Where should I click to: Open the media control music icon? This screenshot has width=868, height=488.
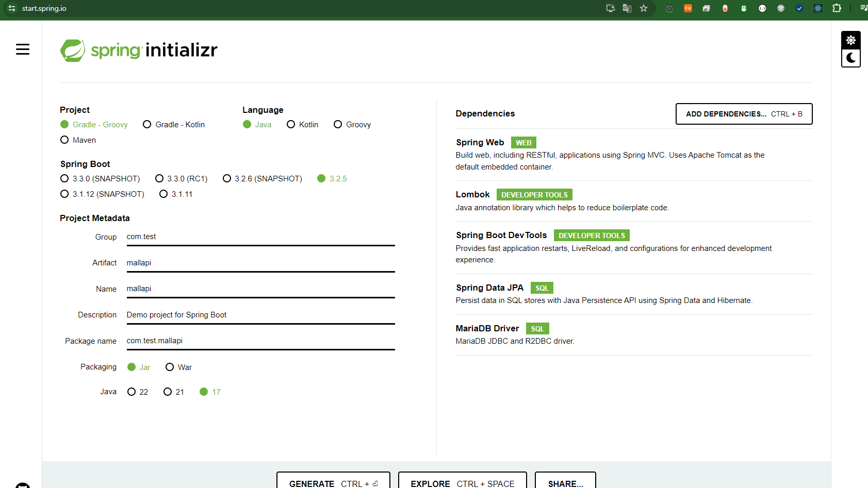pyautogui.click(x=863, y=8)
